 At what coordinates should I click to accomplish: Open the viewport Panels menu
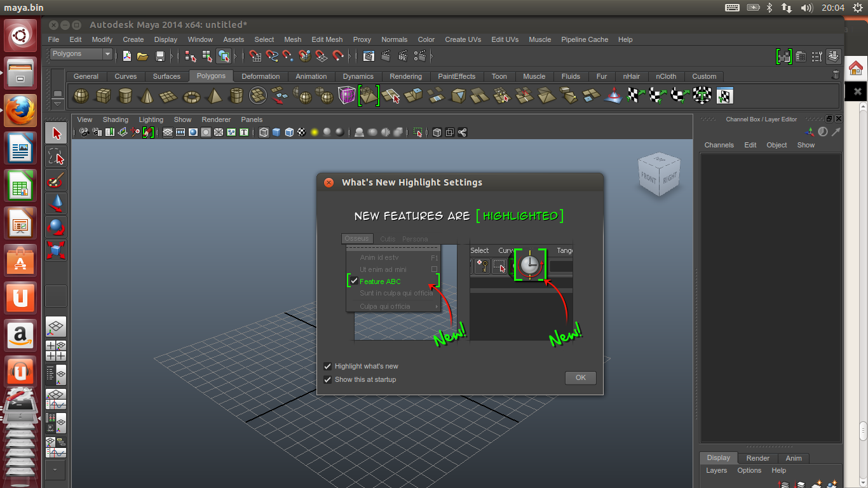tap(252, 119)
